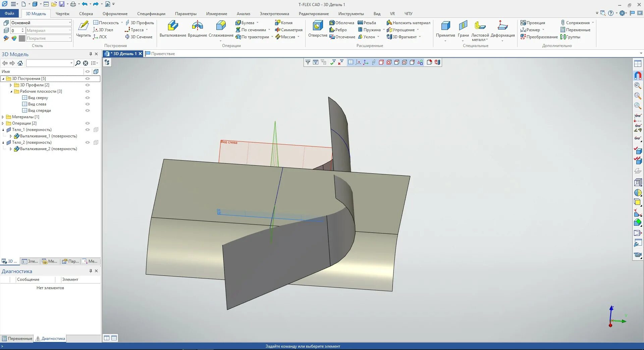The image size is (644, 350).
Task: Click the Группы button
Action: 570,37
